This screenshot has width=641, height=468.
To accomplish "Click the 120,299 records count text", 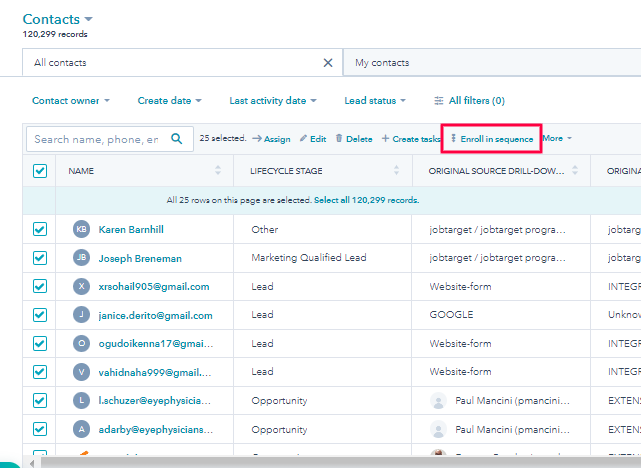I will (55, 34).
